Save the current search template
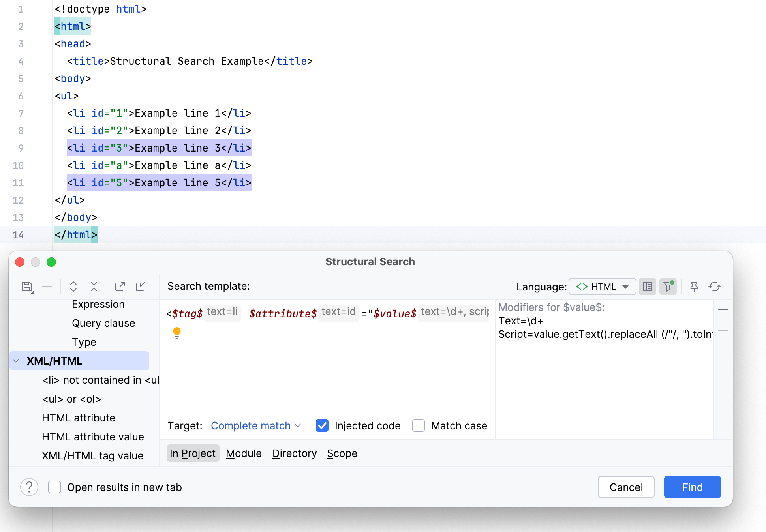 (27, 287)
